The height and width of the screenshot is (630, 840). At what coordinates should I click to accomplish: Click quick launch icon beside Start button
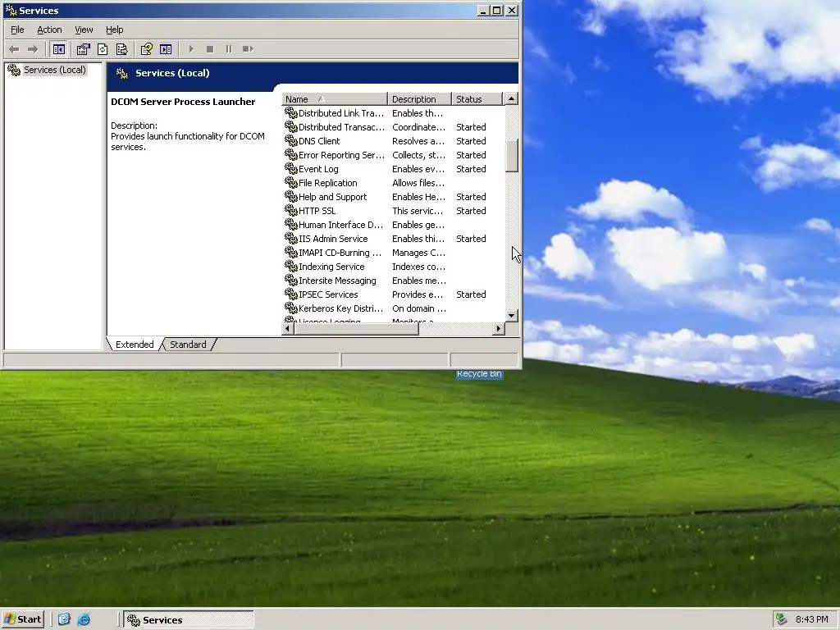tap(64, 619)
